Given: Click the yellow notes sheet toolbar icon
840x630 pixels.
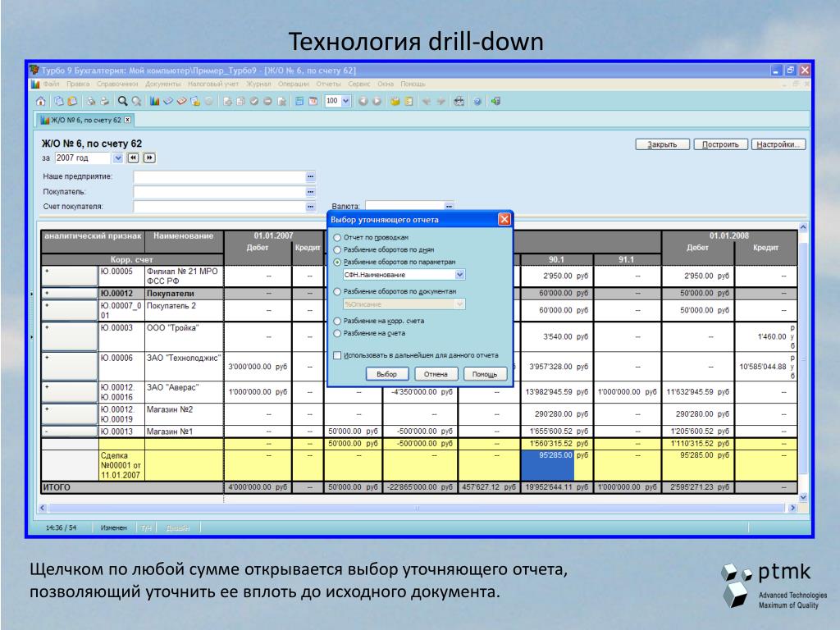Looking at the screenshot, I should pyautogui.click(x=409, y=101).
